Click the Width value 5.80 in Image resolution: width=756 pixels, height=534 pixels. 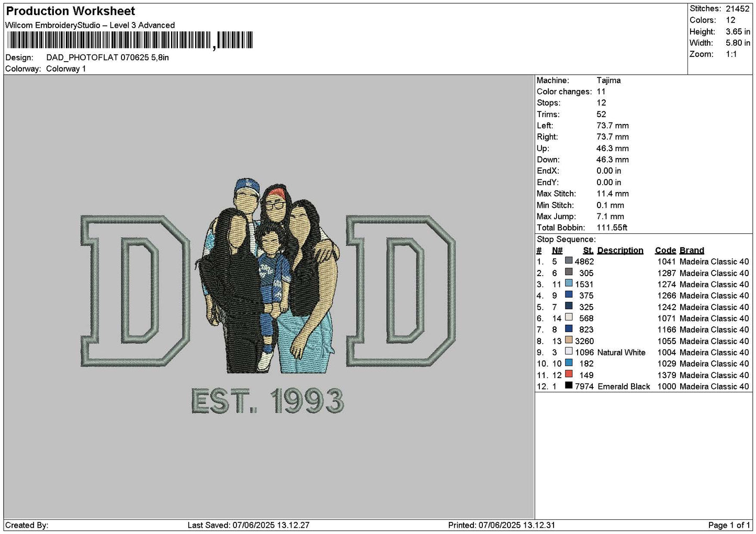pos(738,43)
